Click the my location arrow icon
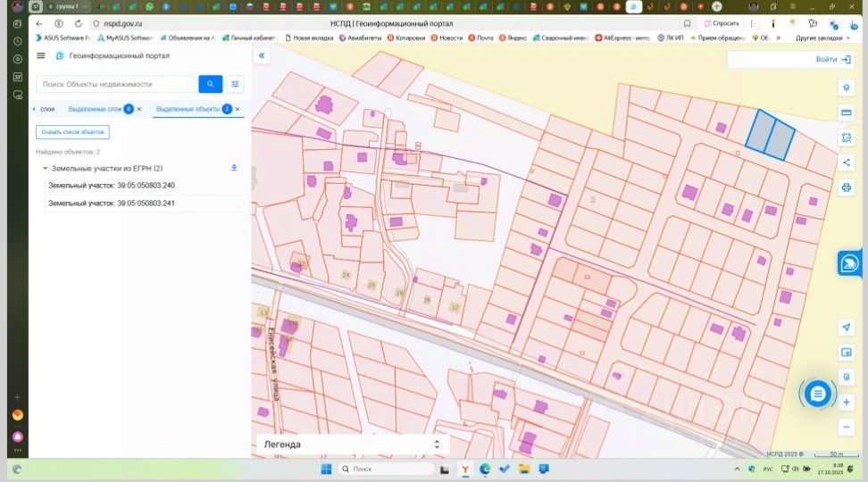 pyautogui.click(x=846, y=328)
